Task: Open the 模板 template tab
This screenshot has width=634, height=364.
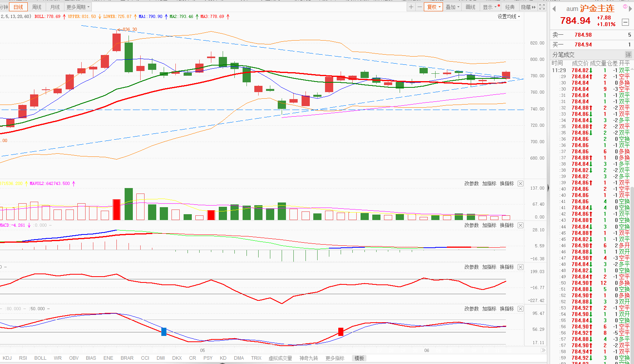Action: 359,358
